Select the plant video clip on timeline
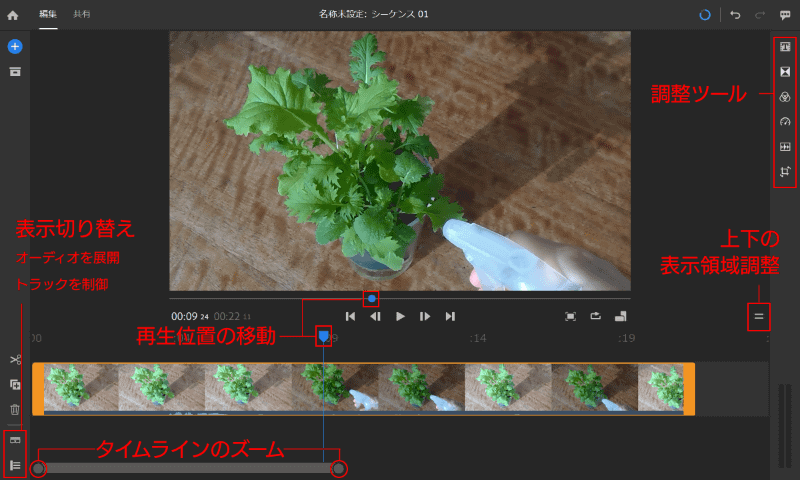 (x=363, y=389)
